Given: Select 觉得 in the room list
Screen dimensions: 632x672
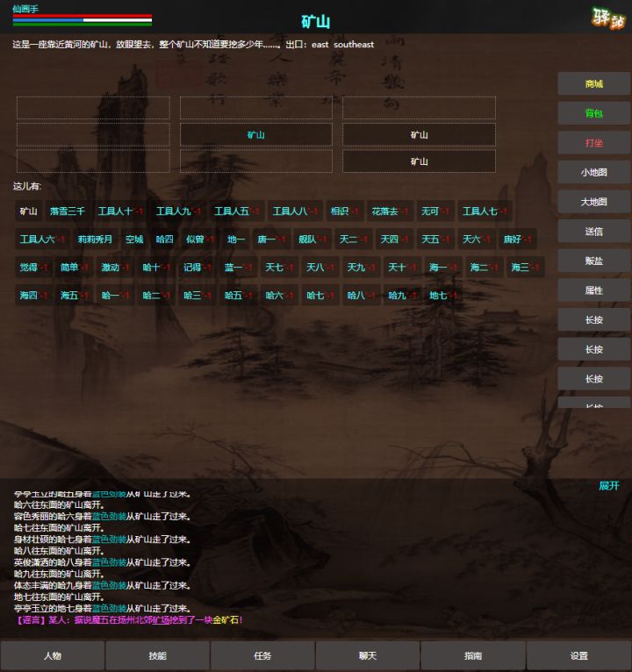Looking at the screenshot, I should 33,268.
